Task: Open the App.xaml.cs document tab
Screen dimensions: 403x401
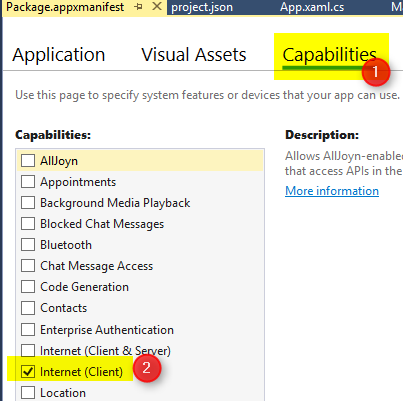Action: (312, 7)
